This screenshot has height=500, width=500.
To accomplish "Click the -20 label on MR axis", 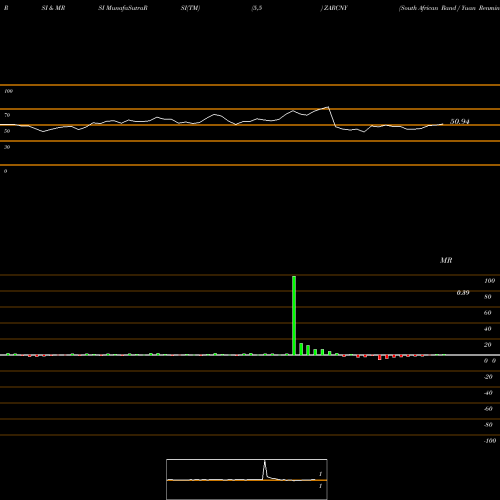I will pos(488,377).
